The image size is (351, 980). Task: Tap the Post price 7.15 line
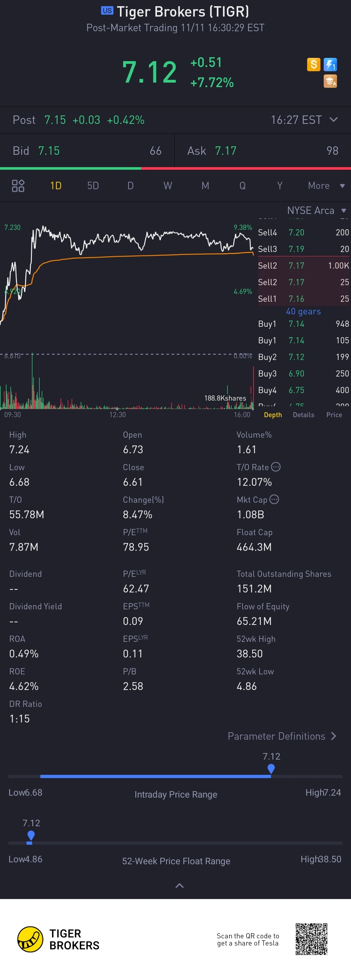tap(78, 120)
